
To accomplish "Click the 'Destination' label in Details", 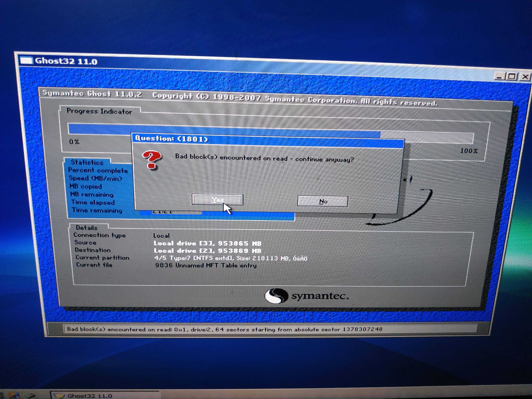I will pyautogui.click(x=93, y=250).
